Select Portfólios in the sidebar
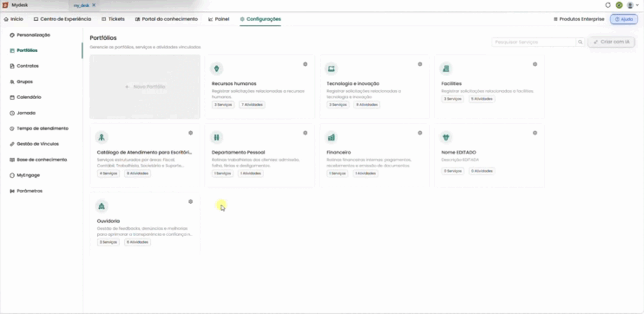Image resolution: width=644 pixels, height=314 pixels. click(x=23, y=50)
